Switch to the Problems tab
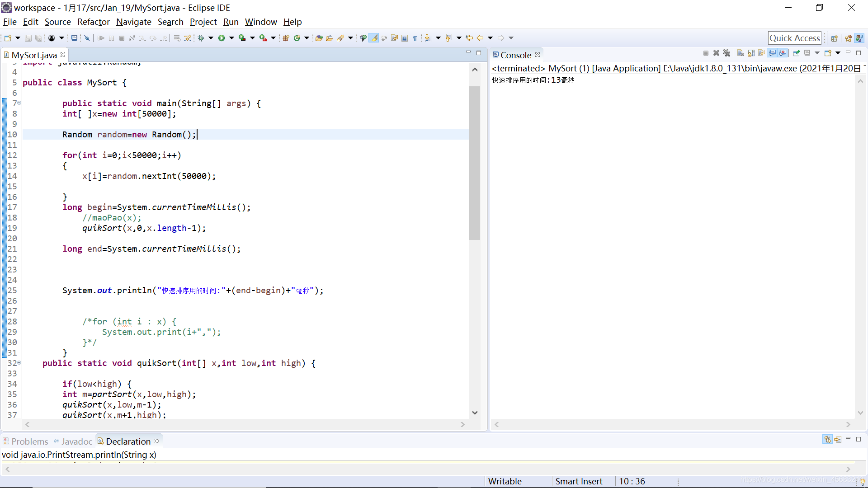This screenshot has width=868, height=488. coord(29,441)
